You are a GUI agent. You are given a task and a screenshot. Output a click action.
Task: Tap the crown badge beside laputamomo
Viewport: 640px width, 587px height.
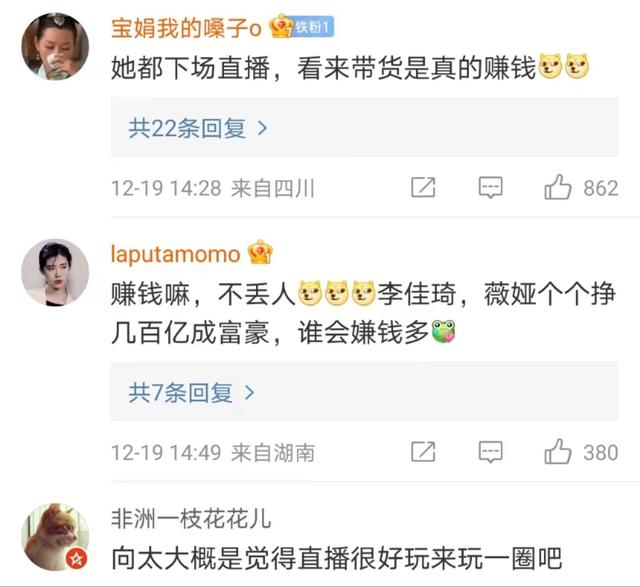coord(260,252)
